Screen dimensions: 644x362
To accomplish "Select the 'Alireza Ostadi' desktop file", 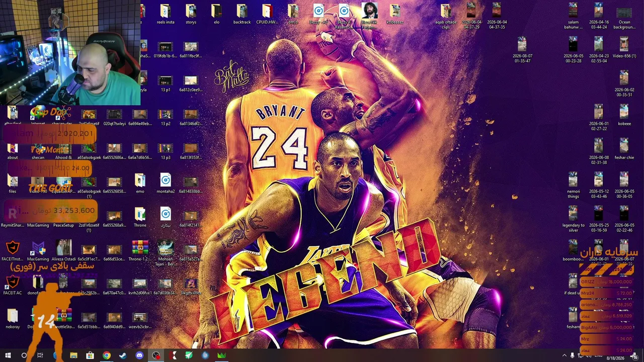I will 64,251.
